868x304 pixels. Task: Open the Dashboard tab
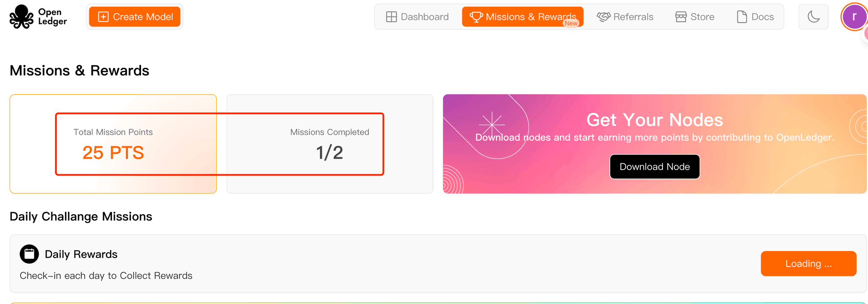tap(417, 17)
